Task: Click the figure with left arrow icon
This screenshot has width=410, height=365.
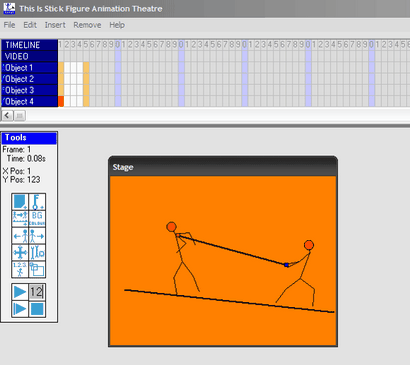Action: click(20, 236)
